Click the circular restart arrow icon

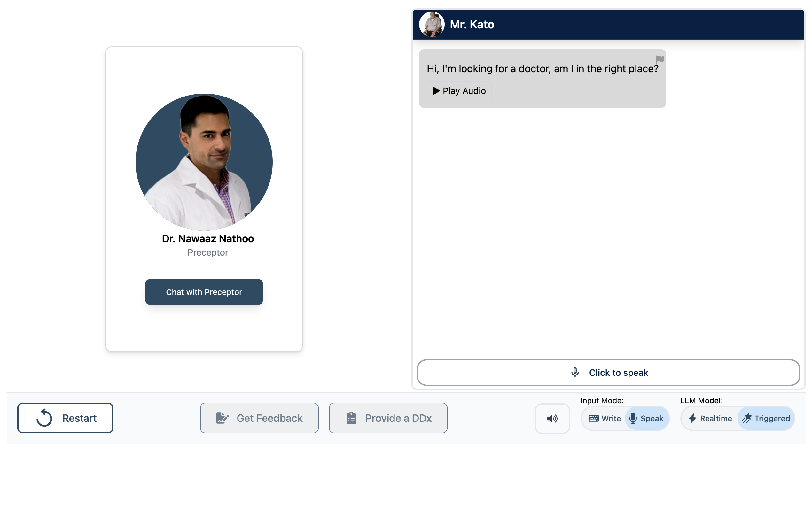coord(44,418)
